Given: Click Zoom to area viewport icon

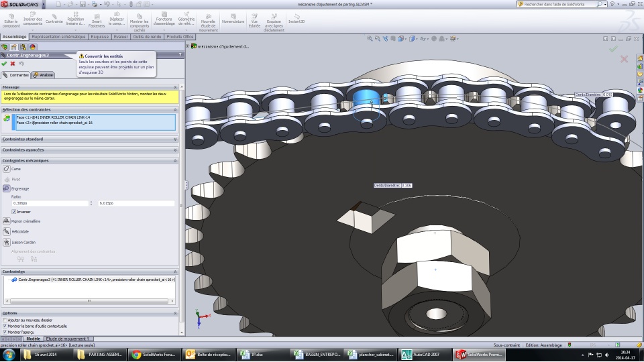Looking at the screenshot, I should click(x=378, y=39).
